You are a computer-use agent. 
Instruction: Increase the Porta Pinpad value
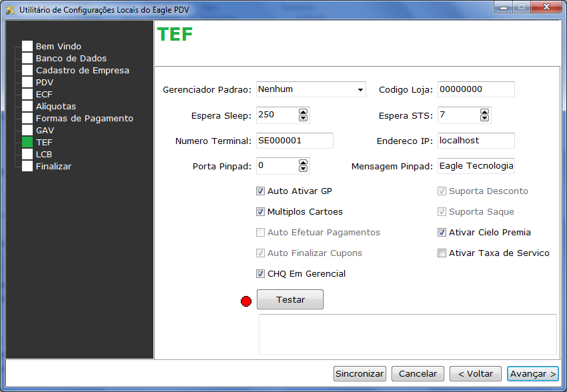303,163
